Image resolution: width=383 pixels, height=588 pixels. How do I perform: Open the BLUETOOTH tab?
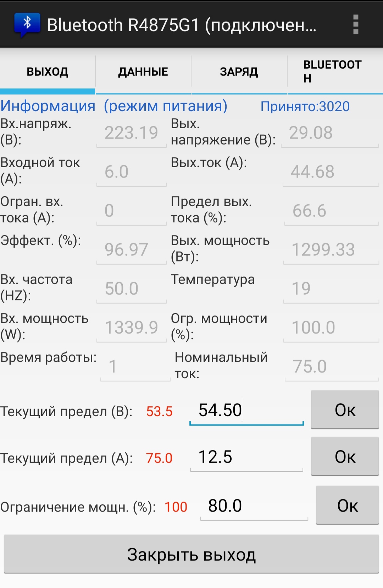335,72
